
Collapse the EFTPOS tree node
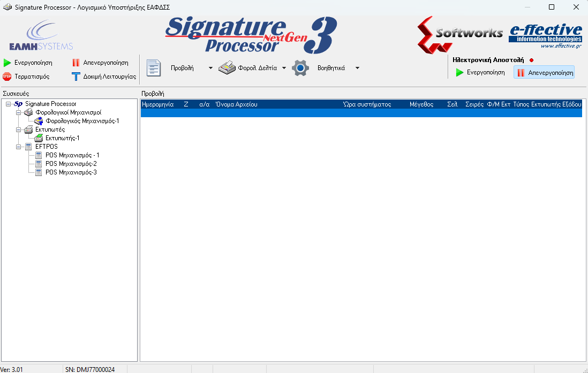[x=18, y=147]
